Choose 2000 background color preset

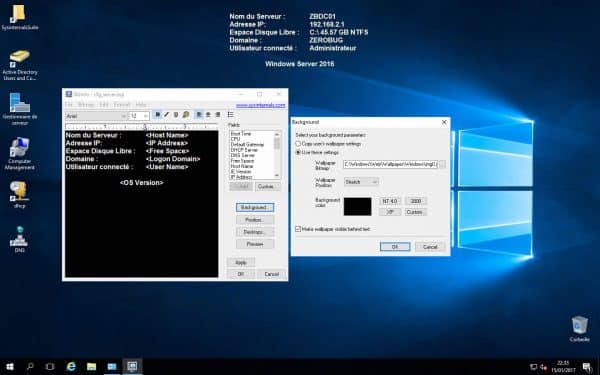click(x=416, y=201)
